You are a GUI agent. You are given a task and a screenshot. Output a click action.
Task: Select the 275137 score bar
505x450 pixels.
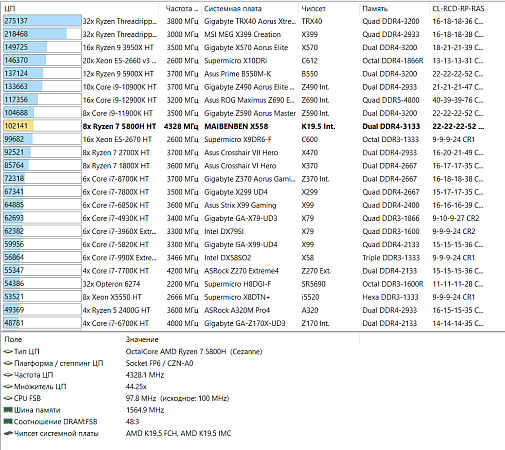point(42,21)
